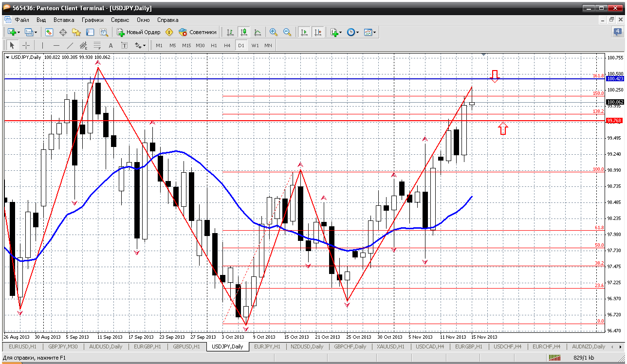Switch chart to bar chart mode
Screen dimensions: 627x364
(x=230, y=32)
